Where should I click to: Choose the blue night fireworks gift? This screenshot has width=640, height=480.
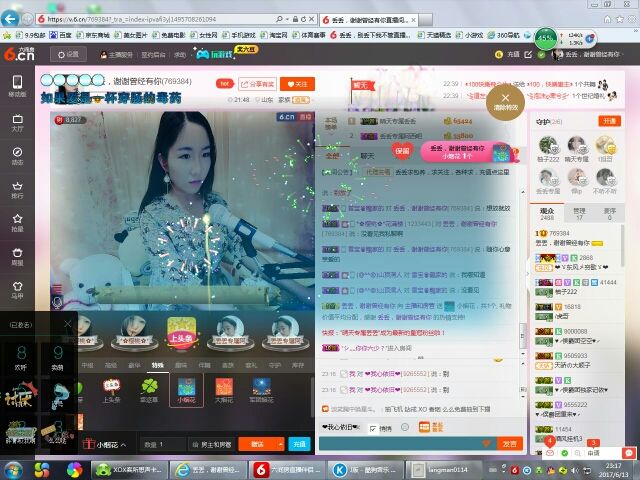click(262, 391)
